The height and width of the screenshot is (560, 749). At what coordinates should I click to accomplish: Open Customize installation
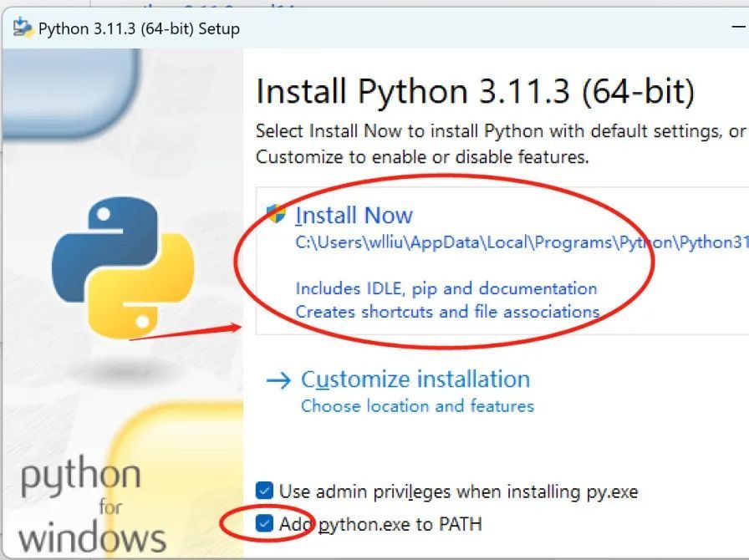point(415,379)
